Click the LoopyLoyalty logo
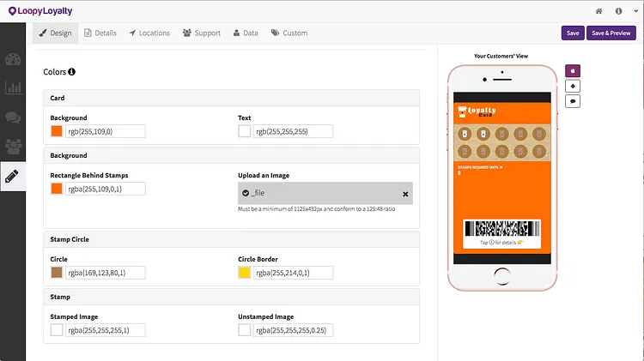The width and height of the screenshot is (644, 361). tap(40, 11)
